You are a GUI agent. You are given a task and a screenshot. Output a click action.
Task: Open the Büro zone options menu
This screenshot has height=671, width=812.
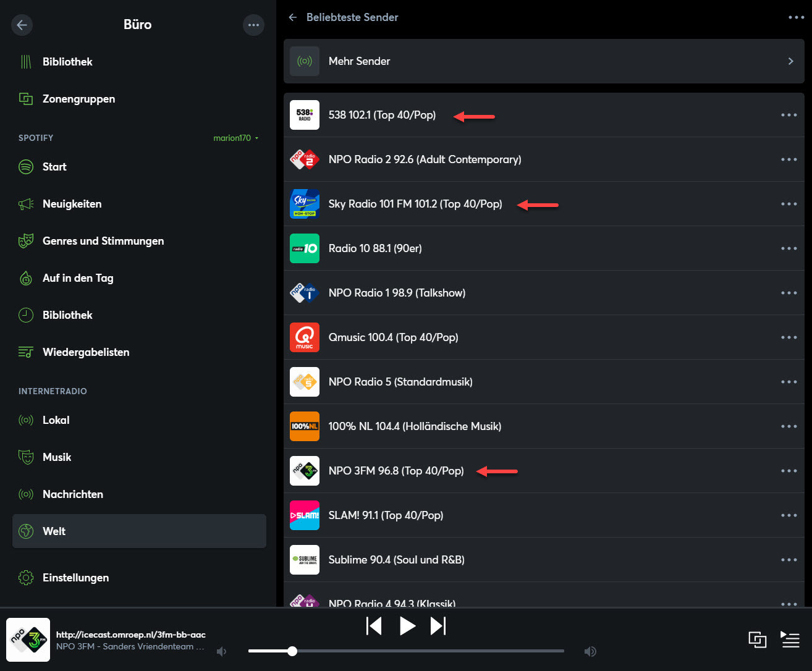coord(253,25)
